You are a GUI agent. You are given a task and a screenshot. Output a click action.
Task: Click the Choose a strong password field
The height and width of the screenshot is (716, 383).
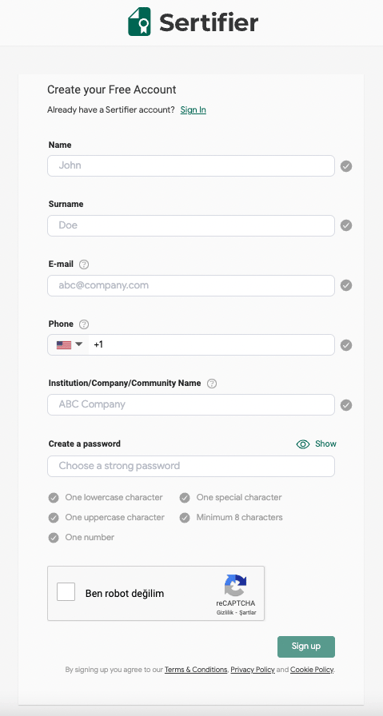click(191, 466)
